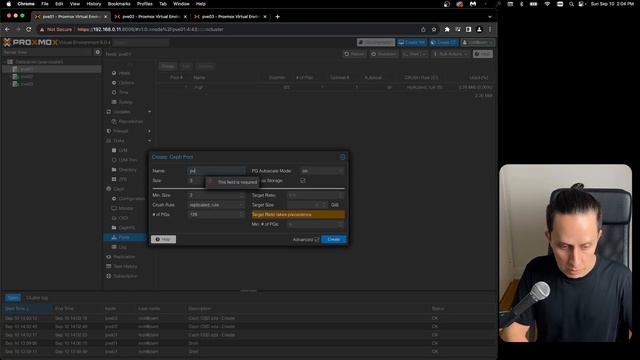Viewport: 640px width, 360px height.
Task: Select node pve03 in the server tree
Action: pos(27,84)
